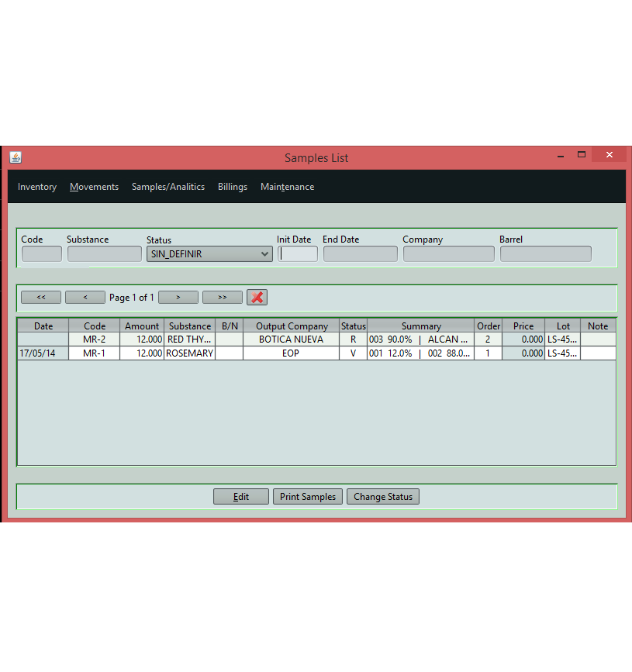Click the Lot column header
The height and width of the screenshot is (672, 632).
click(x=563, y=326)
